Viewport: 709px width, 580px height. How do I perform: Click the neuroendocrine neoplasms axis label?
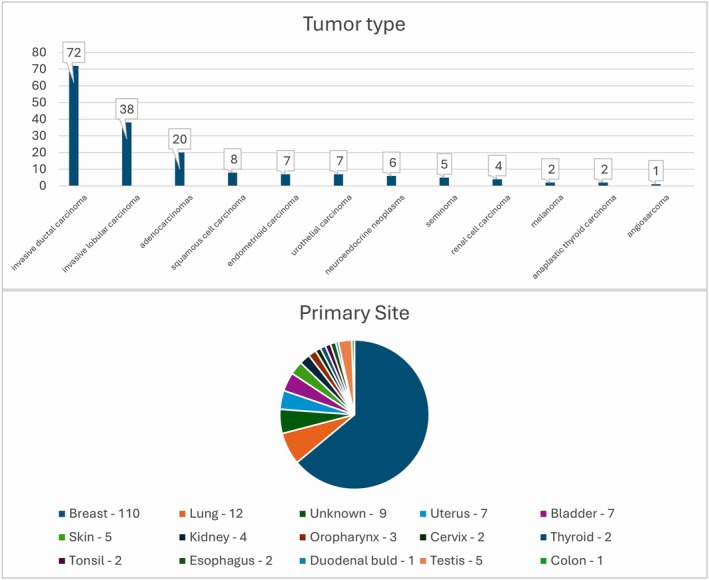tap(364, 235)
